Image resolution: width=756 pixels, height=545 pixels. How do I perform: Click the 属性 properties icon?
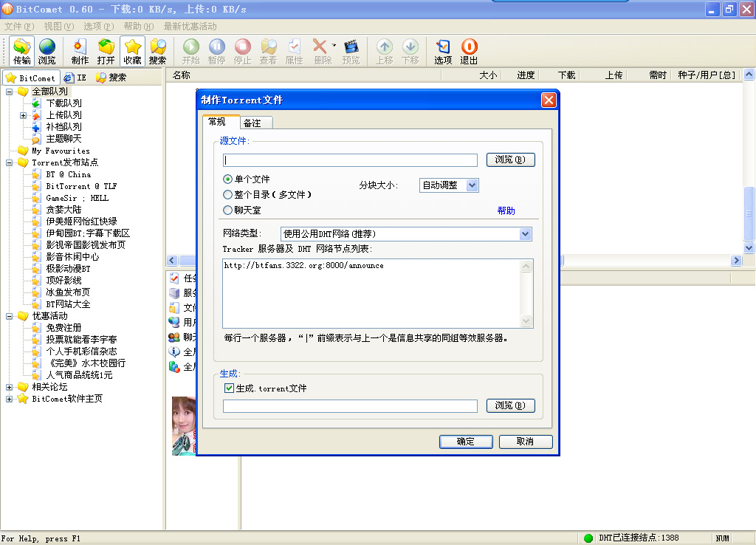point(294,51)
